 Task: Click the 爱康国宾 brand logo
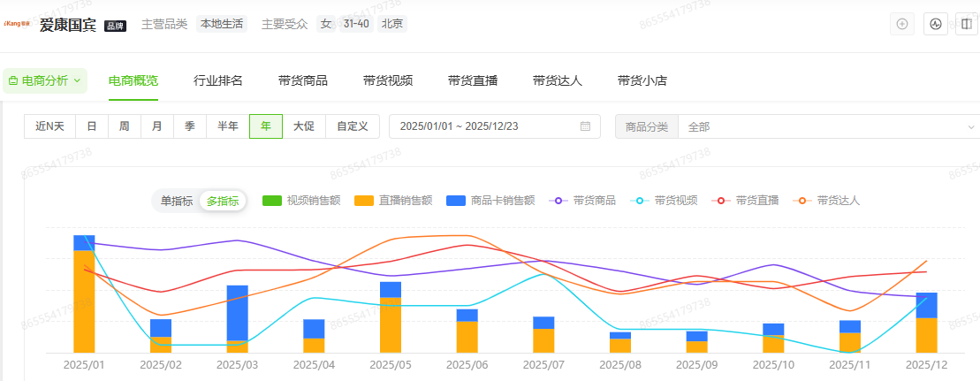pyautogui.click(x=18, y=25)
